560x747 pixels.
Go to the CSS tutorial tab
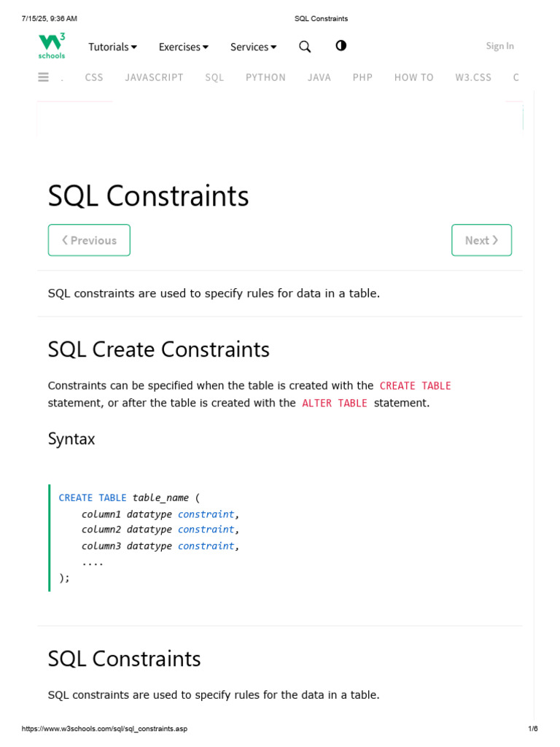tap(94, 77)
